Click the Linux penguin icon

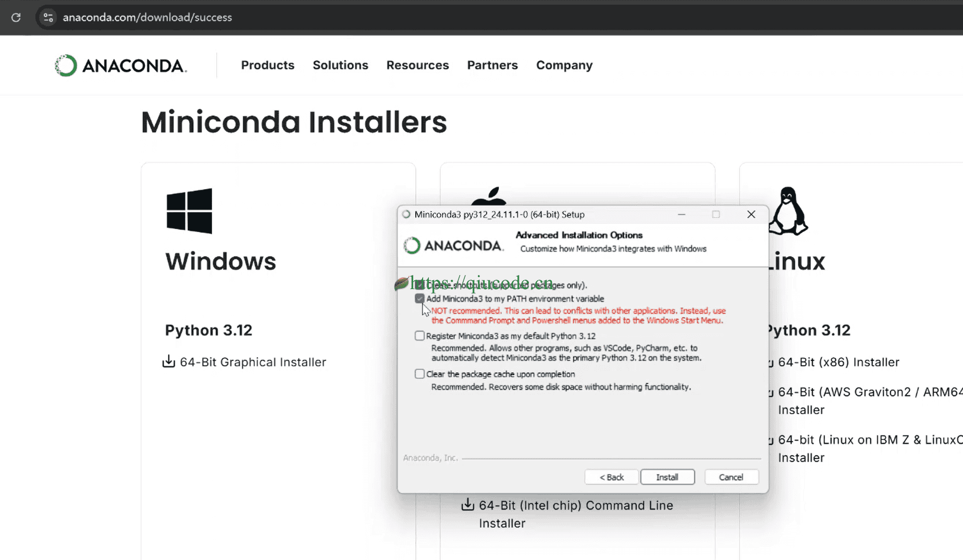[x=788, y=211]
